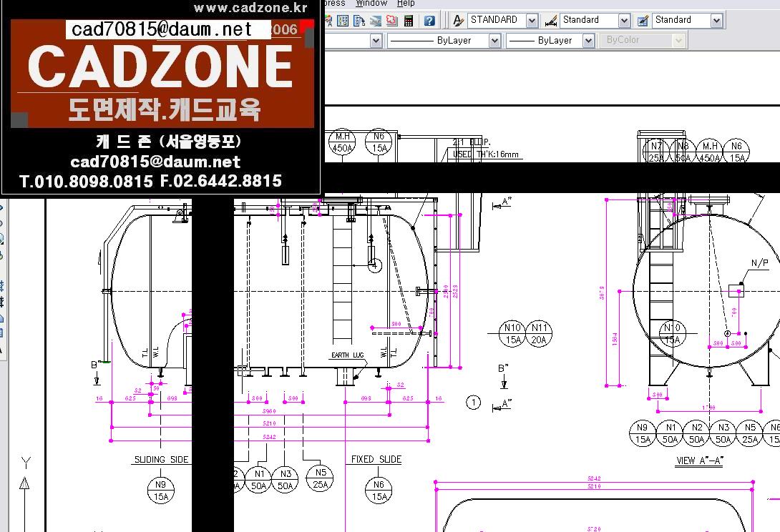Open the color control dropdown arrow left of linetype

tap(376, 41)
